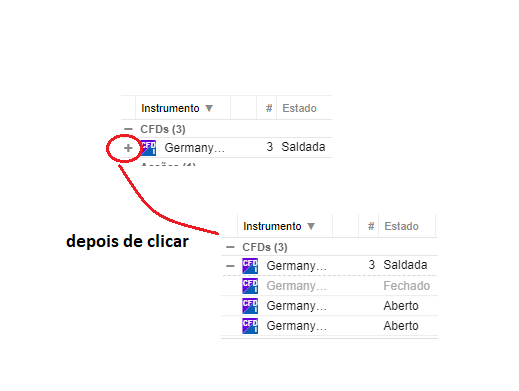Click # column header in upper table
Viewport: 519px width, 391px height.
click(269, 108)
